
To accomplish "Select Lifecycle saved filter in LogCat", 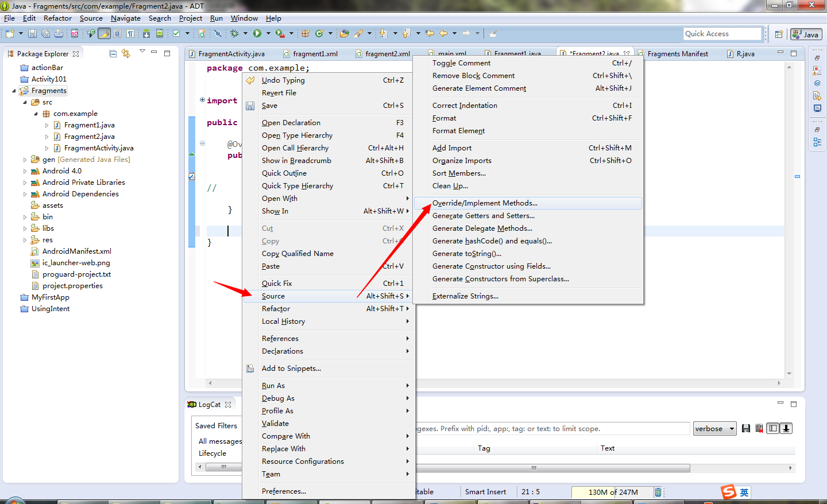I will (212, 453).
